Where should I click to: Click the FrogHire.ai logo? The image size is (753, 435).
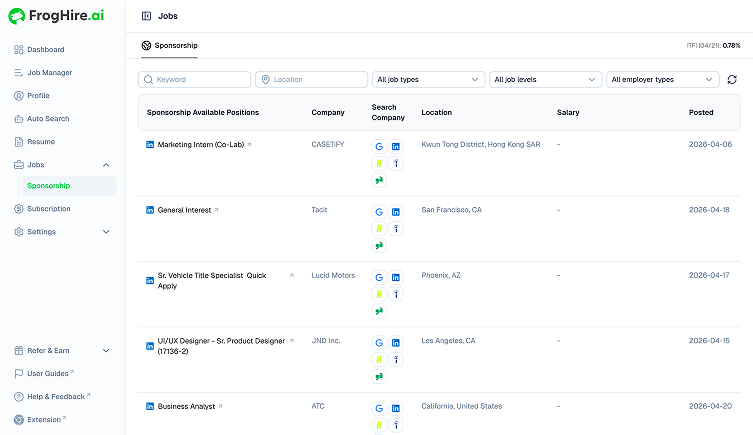(x=56, y=16)
